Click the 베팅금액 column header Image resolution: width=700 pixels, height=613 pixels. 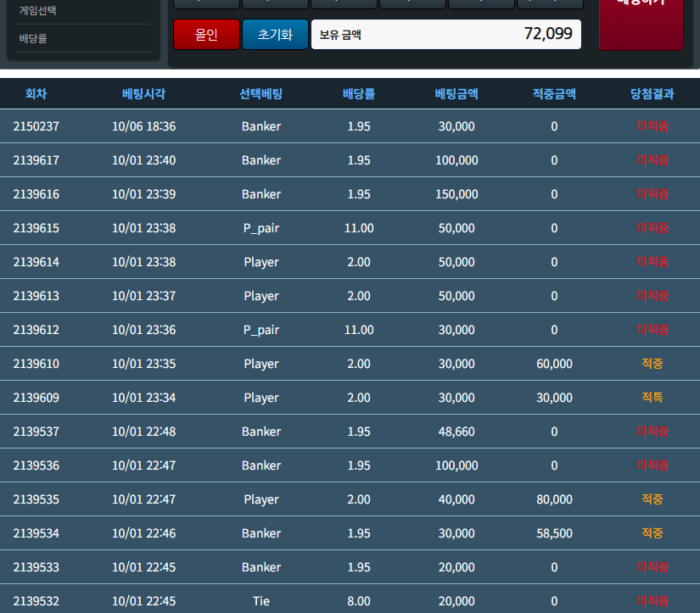coord(456,94)
